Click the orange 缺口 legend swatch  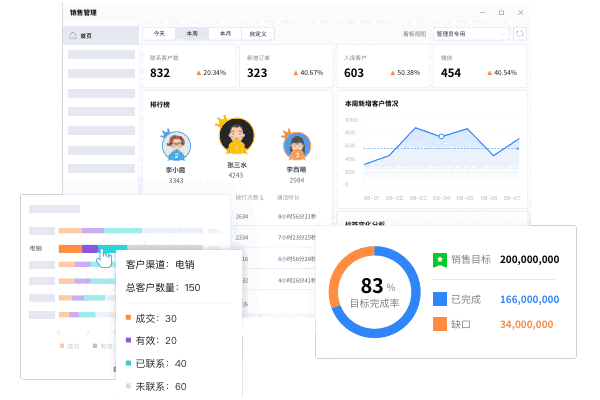[440, 324]
